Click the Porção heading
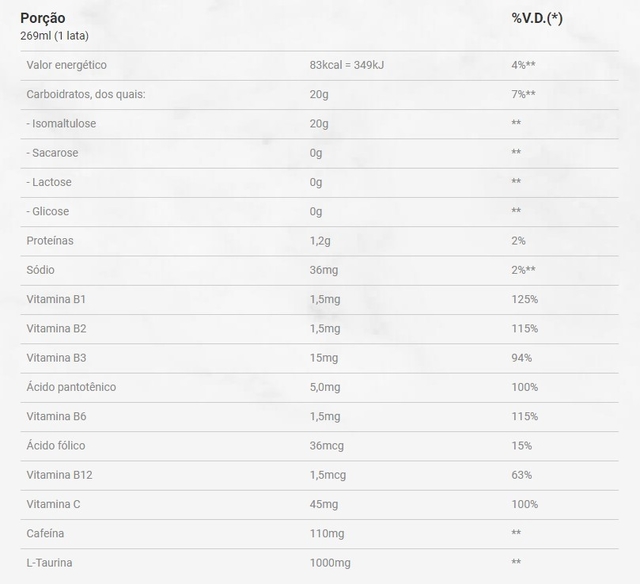Screen dimensions: 640x584 point(43,18)
